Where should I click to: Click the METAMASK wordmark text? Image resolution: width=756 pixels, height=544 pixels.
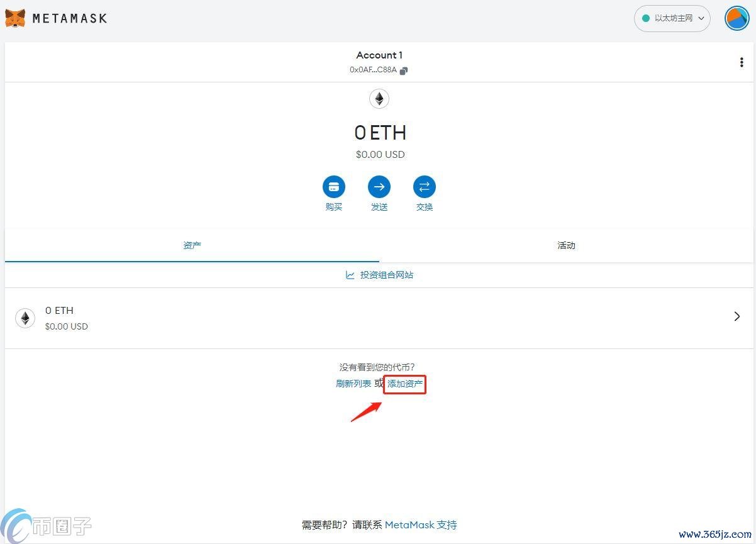point(70,18)
